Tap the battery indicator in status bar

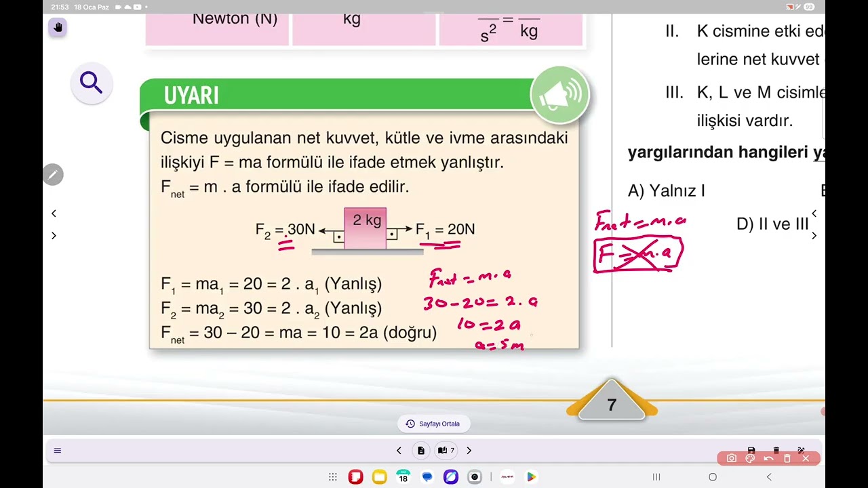pos(810,7)
